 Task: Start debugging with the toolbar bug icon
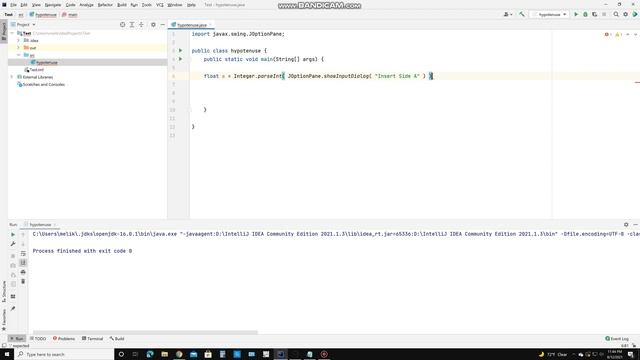pyautogui.click(x=585, y=14)
